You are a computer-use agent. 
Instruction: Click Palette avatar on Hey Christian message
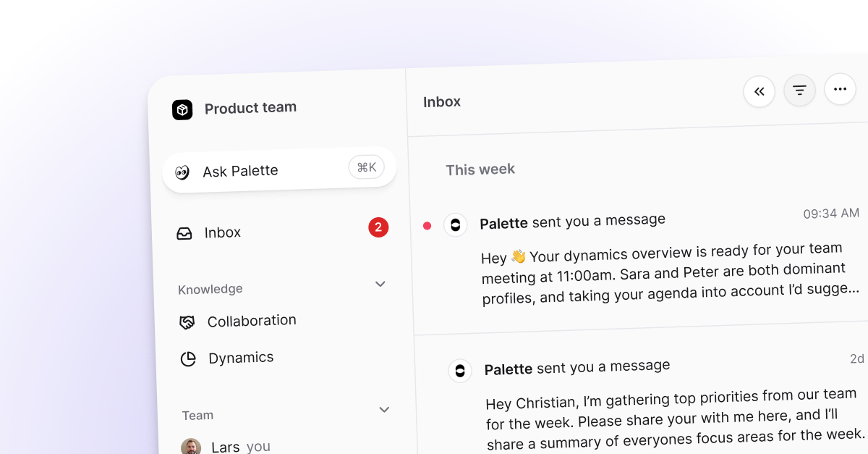(x=460, y=371)
